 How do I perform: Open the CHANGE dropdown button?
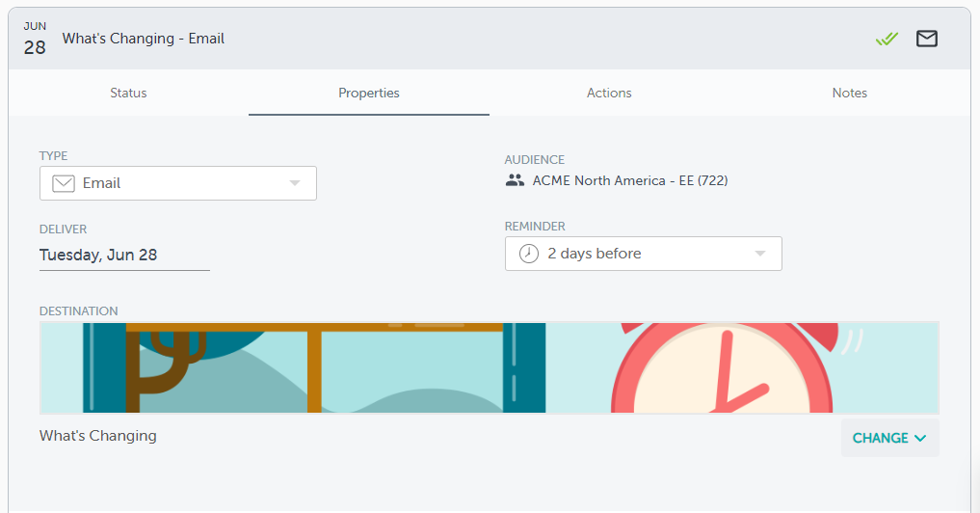[x=889, y=438]
